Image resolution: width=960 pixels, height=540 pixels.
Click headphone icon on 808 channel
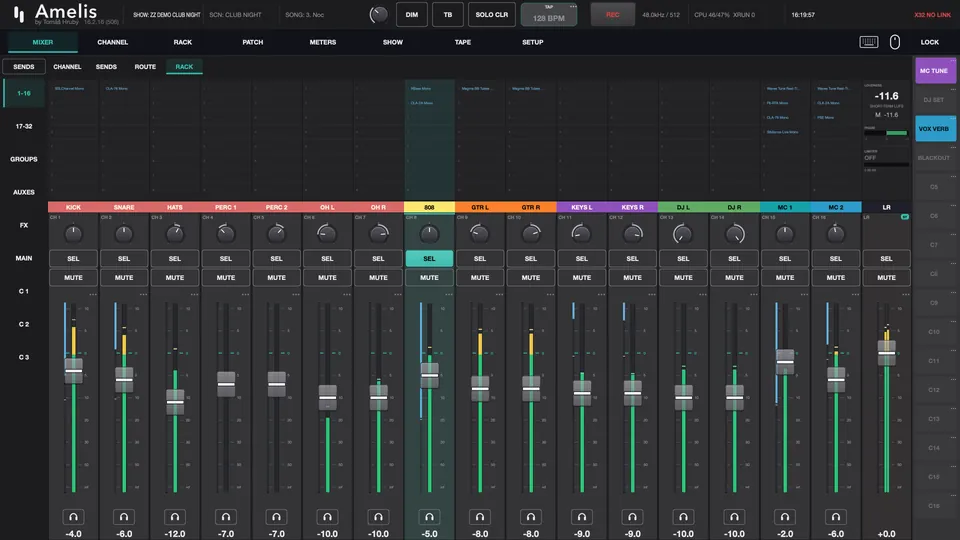pos(429,517)
